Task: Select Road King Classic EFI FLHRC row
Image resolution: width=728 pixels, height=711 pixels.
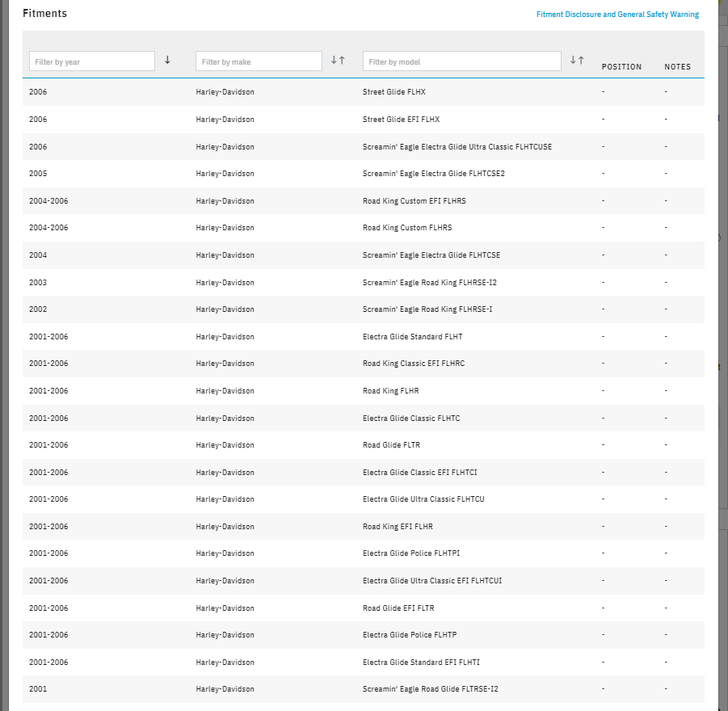Action: 413,364
